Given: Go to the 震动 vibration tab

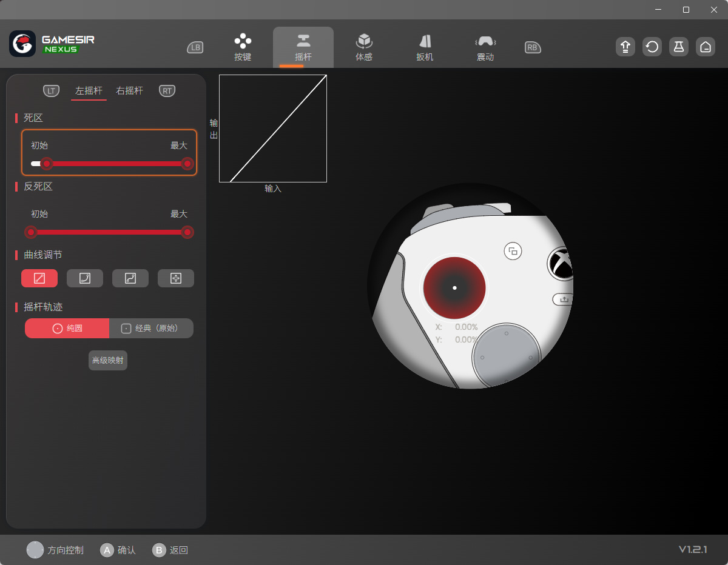Looking at the screenshot, I should 485,47.
